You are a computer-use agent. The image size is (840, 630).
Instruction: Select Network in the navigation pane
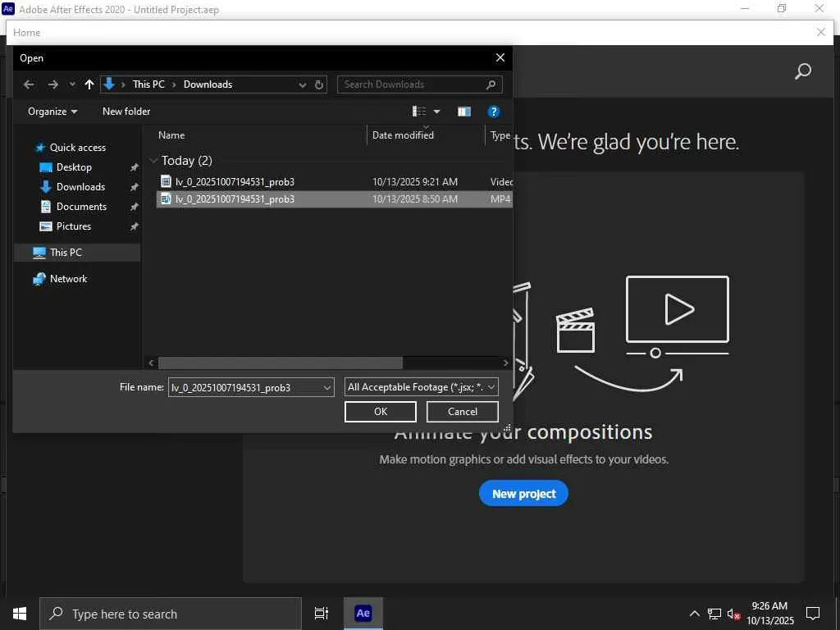(x=68, y=279)
